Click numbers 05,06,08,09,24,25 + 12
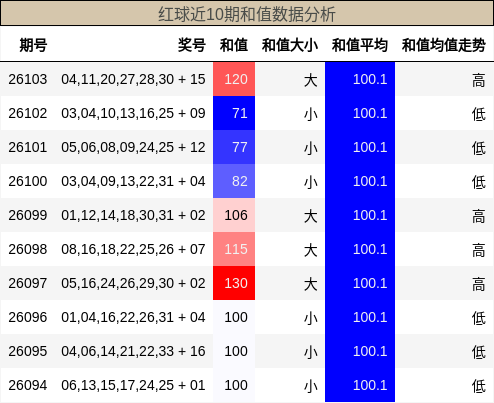 click(x=133, y=147)
